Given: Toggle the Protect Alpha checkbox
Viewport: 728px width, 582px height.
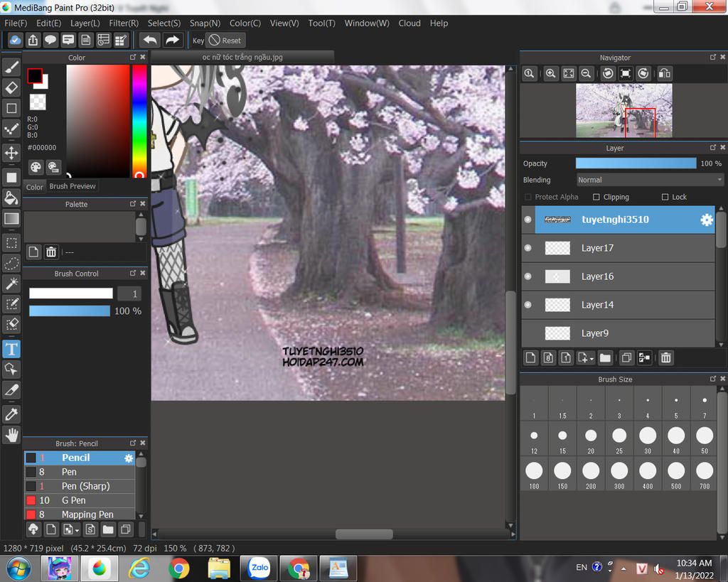Looking at the screenshot, I should pos(528,198).
